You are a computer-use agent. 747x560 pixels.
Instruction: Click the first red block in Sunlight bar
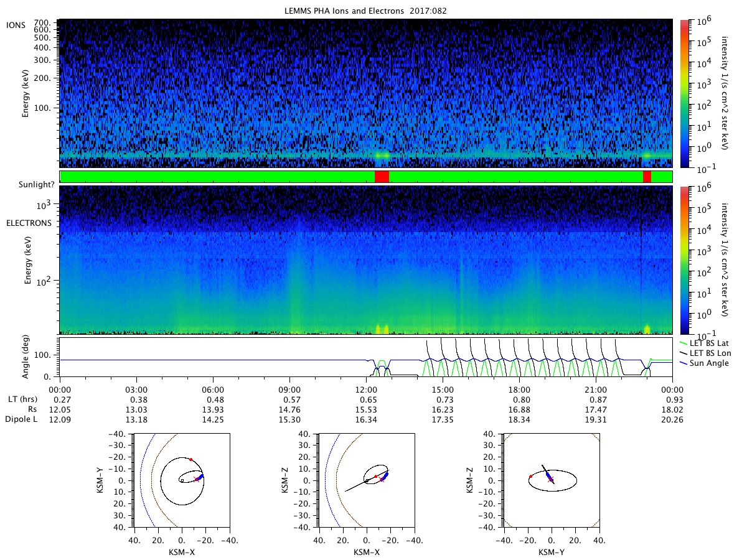(x=382, y=177)
